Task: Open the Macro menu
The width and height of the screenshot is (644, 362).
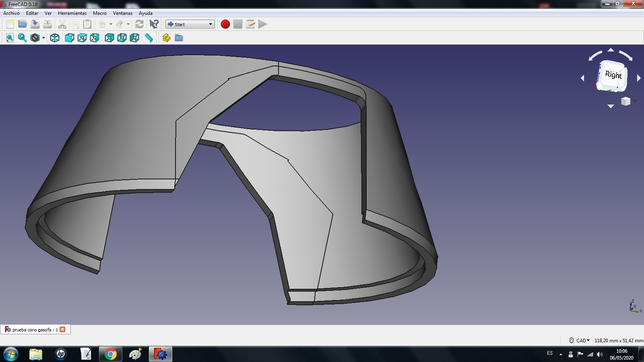Action: pyautogui.click(x=99, y=13)
